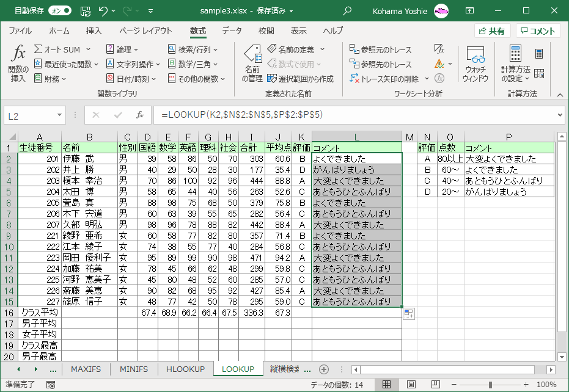Click the Name Box showing L2

click(34, 115)
